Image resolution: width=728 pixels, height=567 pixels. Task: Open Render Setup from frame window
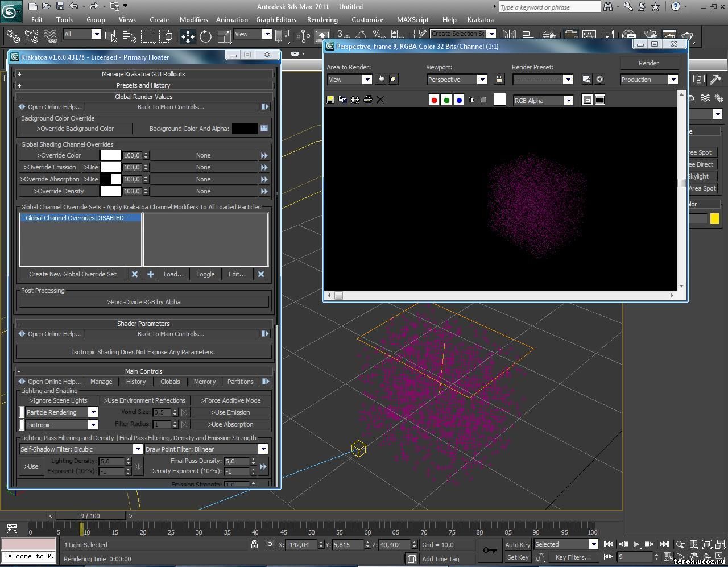click(x=586, y=80)
